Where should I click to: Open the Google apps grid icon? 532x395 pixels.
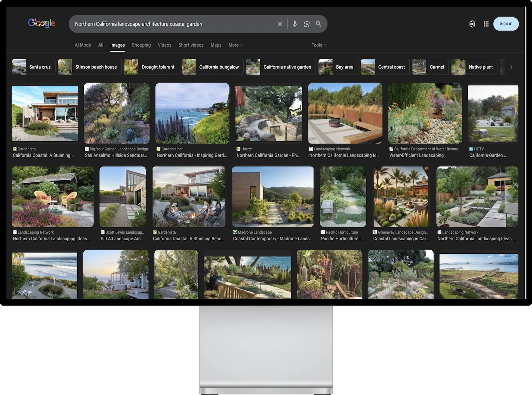pos(486,24)
